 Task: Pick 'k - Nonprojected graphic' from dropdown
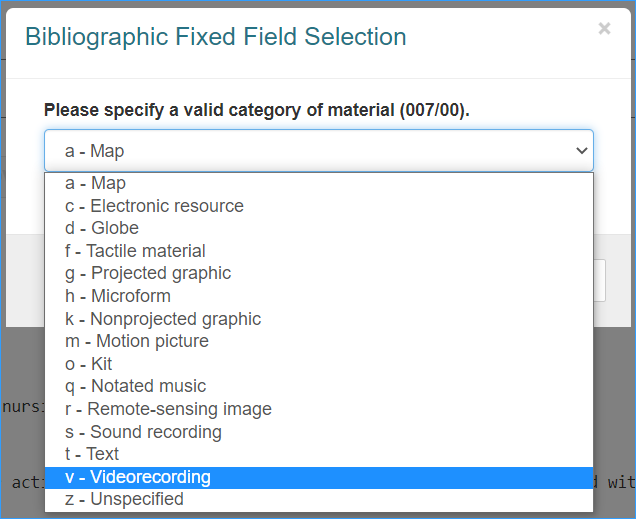click(x=319, y=319)
